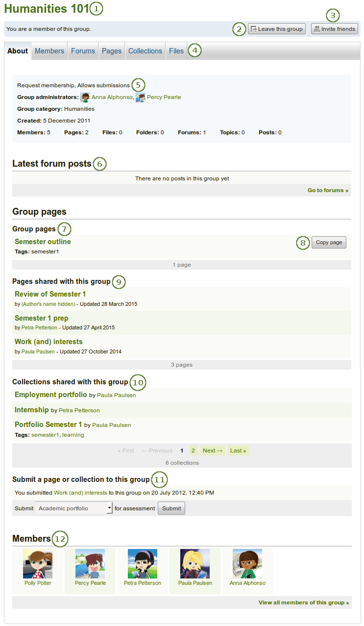Follow the Go to forums link
This screenshot has height=626, width=364.
[x=328, y=190]
